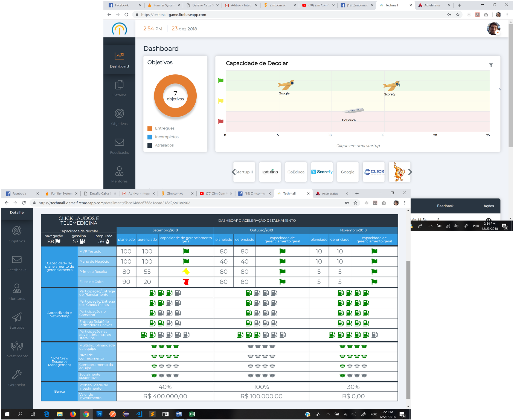Screen dimensions: 514x420
Task: Toggle the Atrasados legend item
Action: coord(161,145)
